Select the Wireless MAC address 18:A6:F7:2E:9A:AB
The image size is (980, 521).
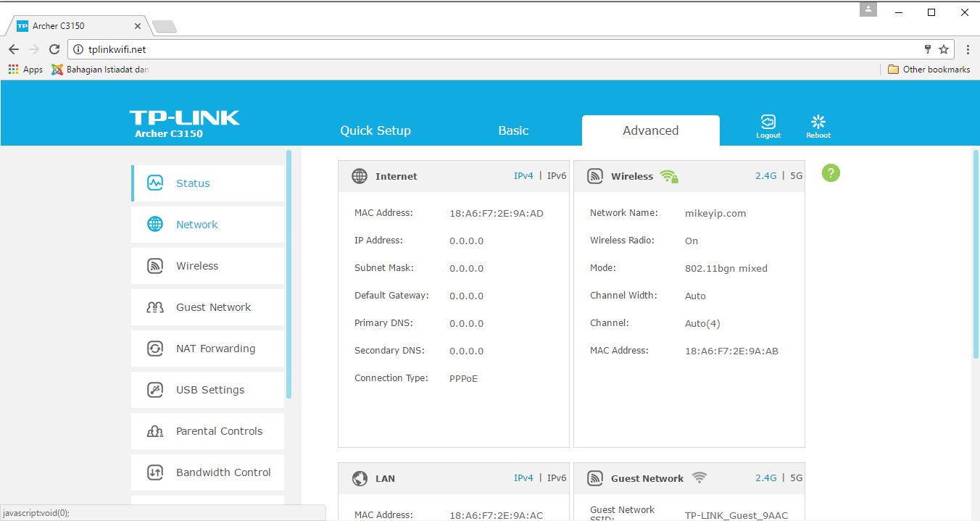coord(731,351)
